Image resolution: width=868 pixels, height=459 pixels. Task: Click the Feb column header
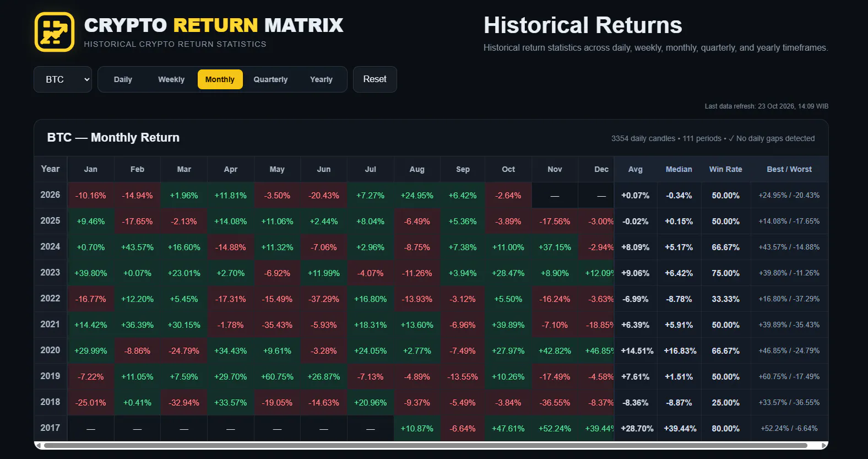[138, 169]
